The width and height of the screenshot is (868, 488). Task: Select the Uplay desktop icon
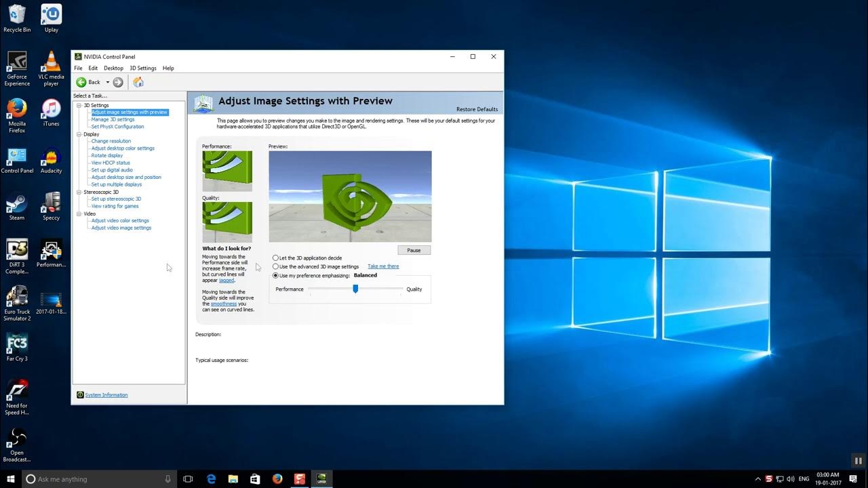click(x=51, y=18)
